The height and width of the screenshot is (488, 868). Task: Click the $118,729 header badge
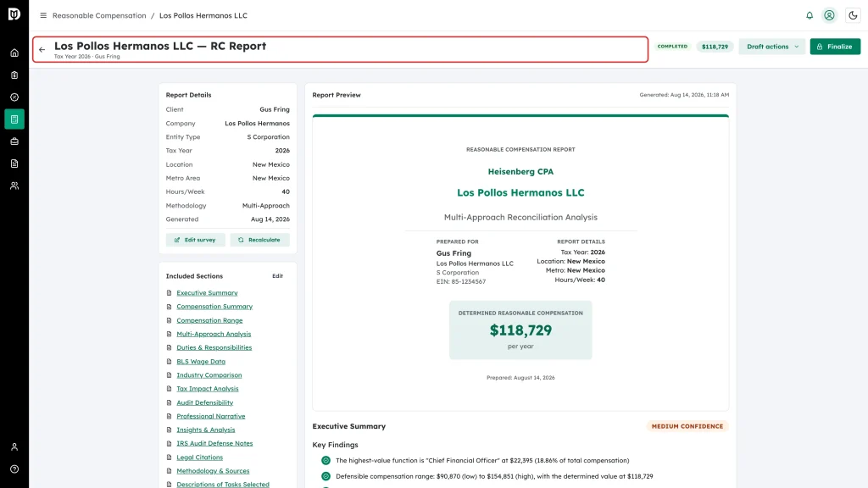point(715,47)
